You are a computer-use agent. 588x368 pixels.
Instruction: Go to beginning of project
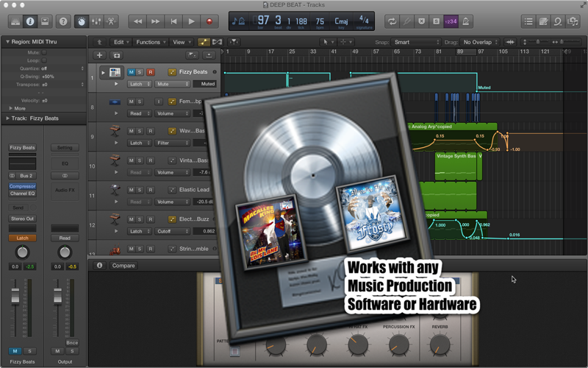pyautogui.click(x=173, y=21)
